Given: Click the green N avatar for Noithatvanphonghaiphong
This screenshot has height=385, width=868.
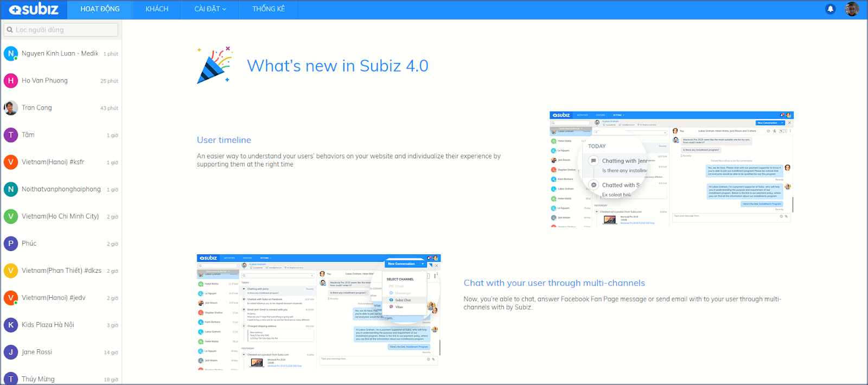Looking at the screenshot, I should [x=11, y=189].
